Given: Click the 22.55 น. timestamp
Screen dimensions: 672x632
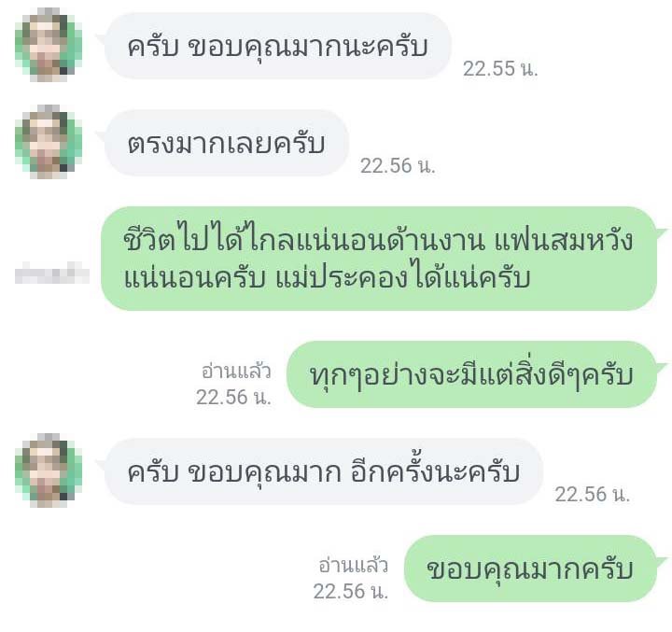Looking at the screenshot, I should pyautogui.click(x=500, y=68).
